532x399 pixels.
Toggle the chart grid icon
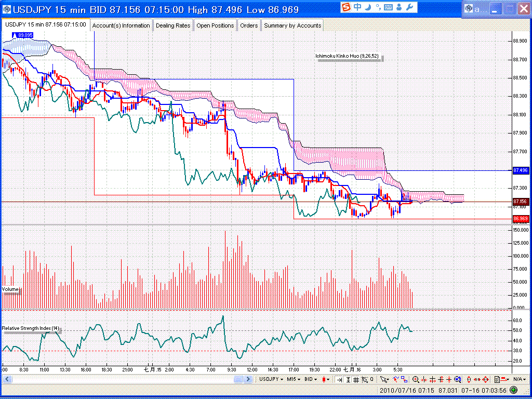356,379
